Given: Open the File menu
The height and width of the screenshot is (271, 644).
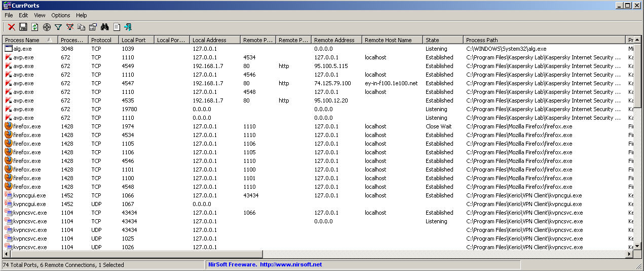Looking at the screenshot, I should click(x=9, y=15).
